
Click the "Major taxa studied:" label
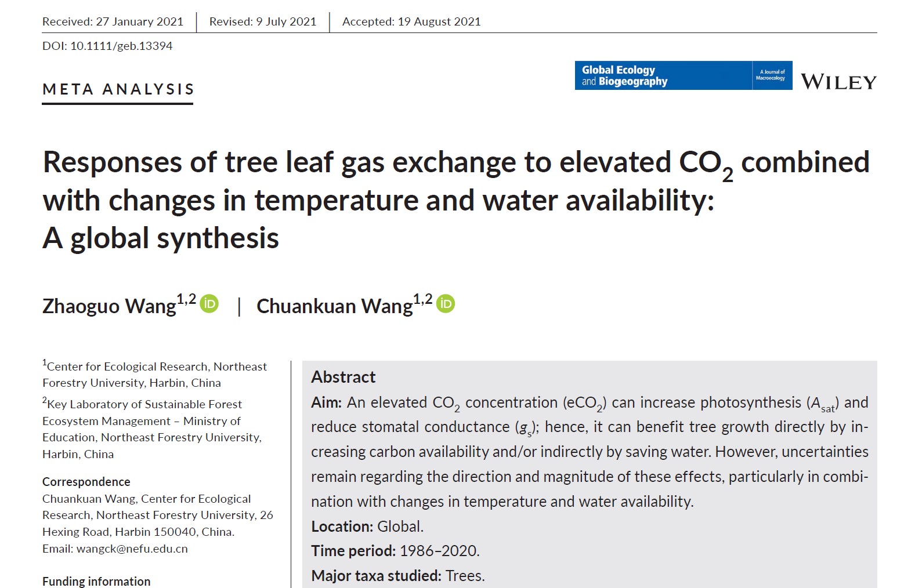(x=376, y=576)
